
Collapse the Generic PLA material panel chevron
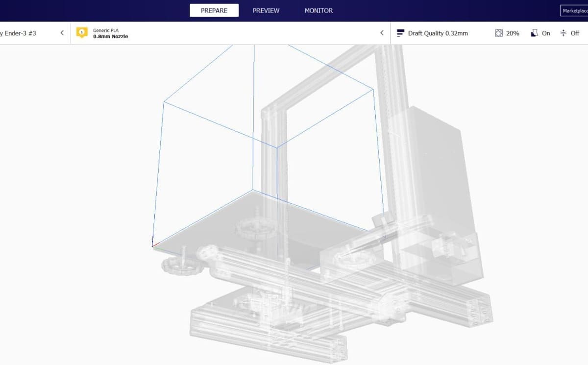[382, 33]
